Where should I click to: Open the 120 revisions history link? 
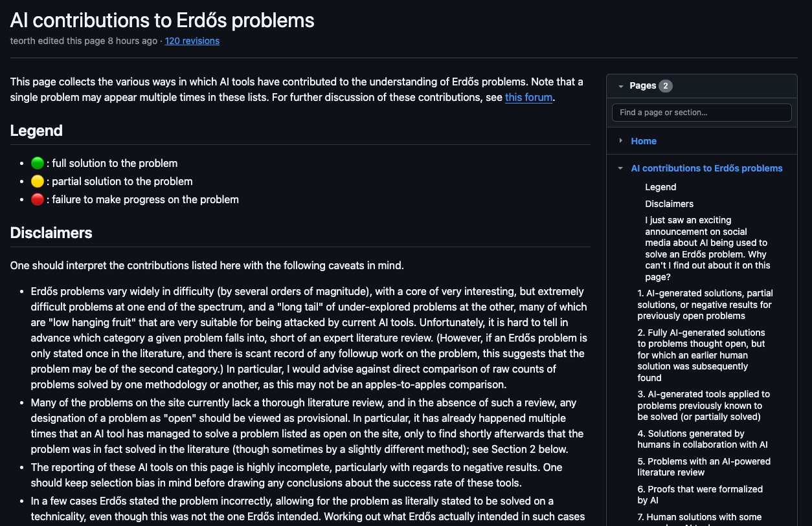192,41
